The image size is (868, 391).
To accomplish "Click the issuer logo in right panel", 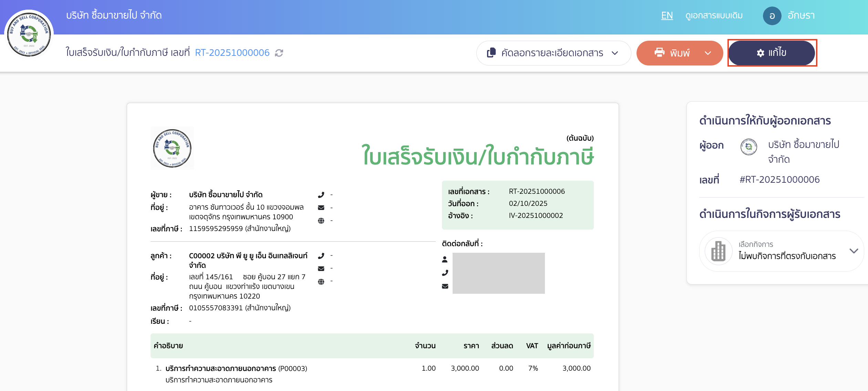I will point(748,147).
